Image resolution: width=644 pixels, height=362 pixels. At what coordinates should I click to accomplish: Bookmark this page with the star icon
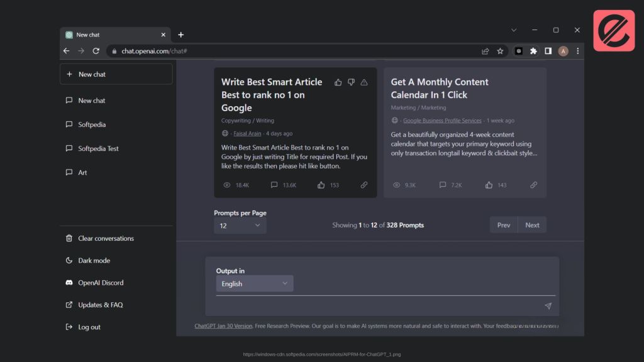500,51
